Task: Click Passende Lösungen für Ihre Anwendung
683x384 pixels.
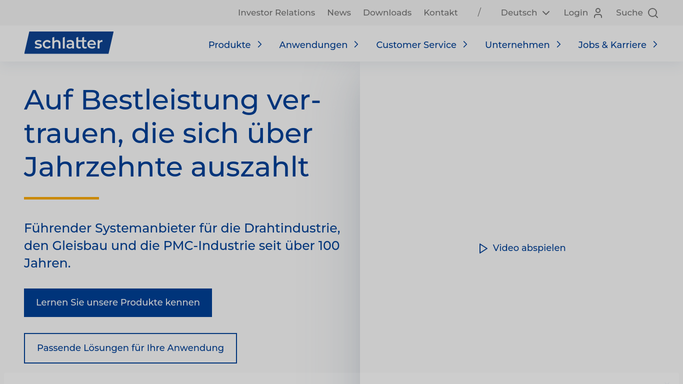Action: [x=130, y=348]
